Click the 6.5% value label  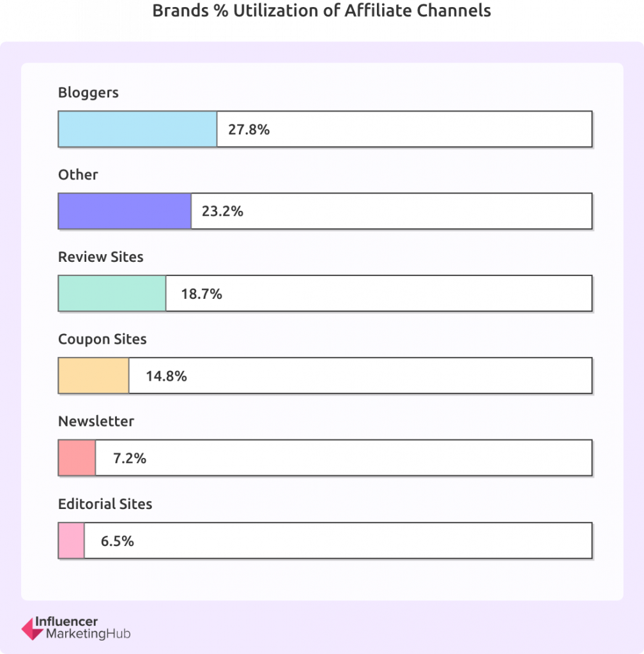coord(118,541)
